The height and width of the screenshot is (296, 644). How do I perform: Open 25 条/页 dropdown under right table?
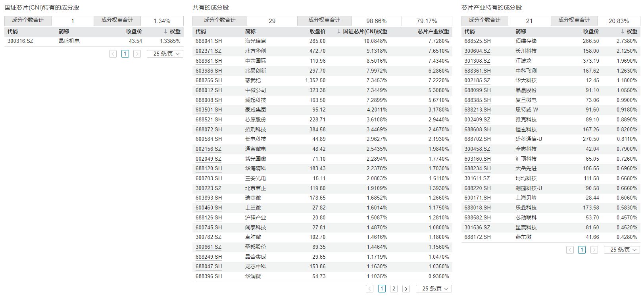tap(622, 250)
